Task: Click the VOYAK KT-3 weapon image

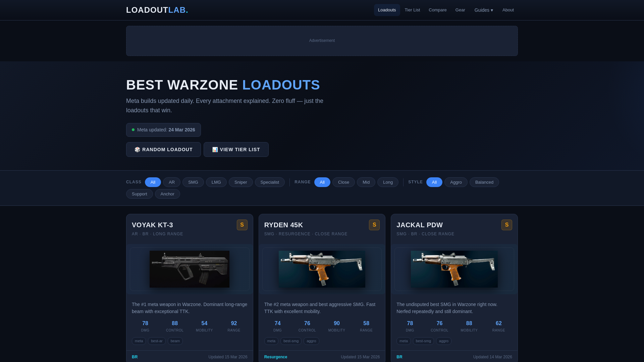Action: (x=190, y=269)
